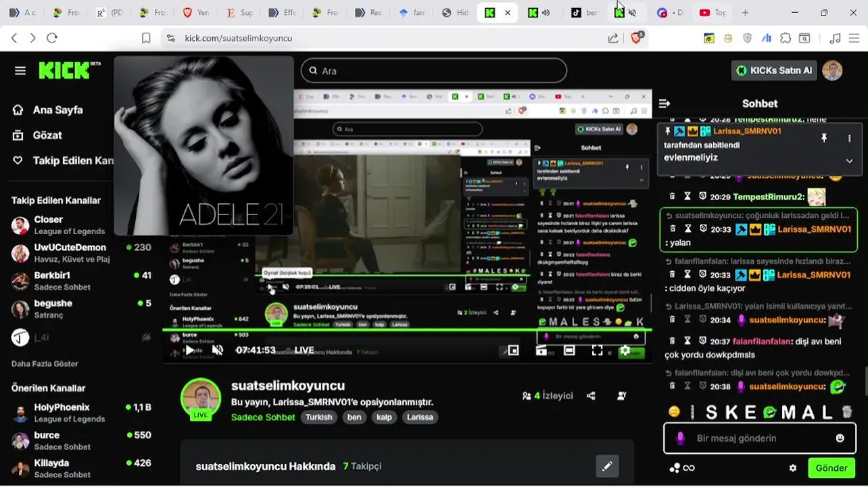Click the Ara search field

tap(433, 70)
